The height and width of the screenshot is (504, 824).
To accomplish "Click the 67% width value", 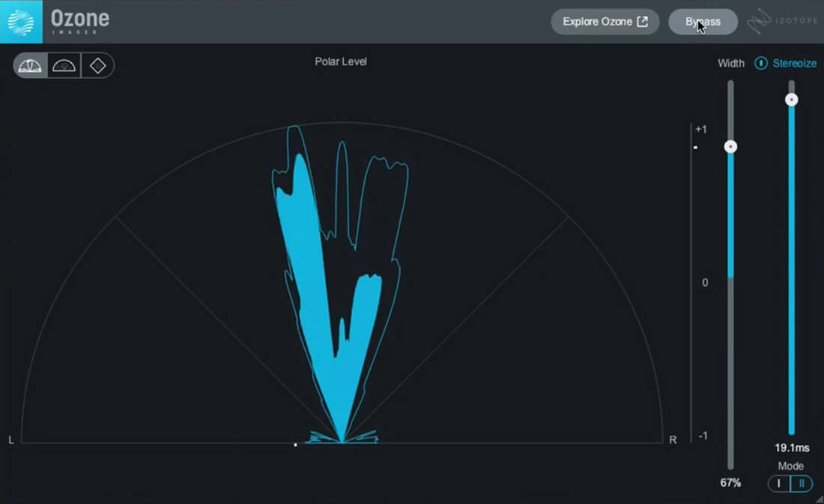I will [x=730, y=484].
